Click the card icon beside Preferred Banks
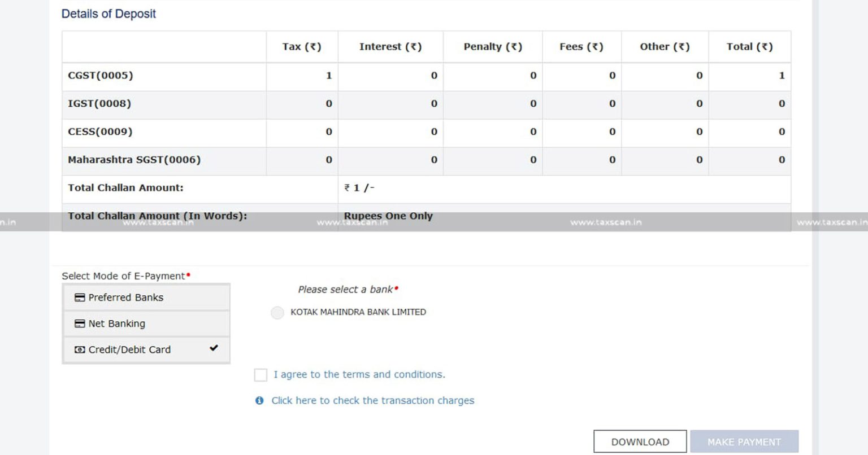Viewport: 868px width, 455px height. coord(80,297)
